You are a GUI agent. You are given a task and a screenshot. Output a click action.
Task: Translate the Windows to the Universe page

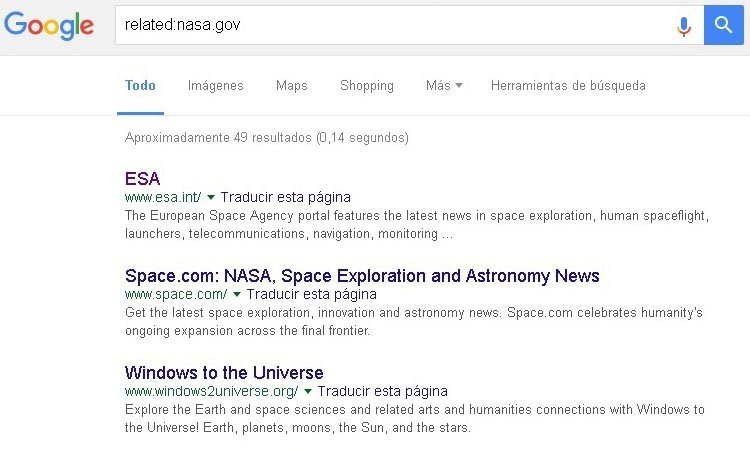click(382, 392)
